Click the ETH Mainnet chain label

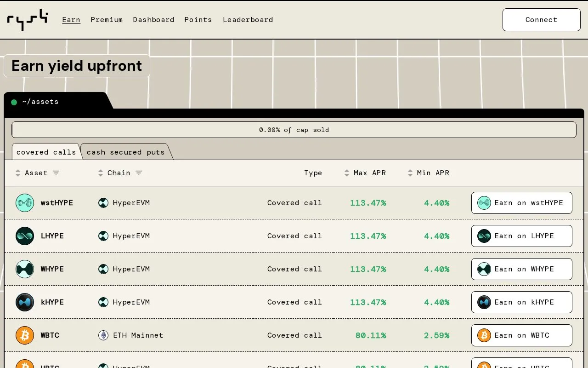138,335
